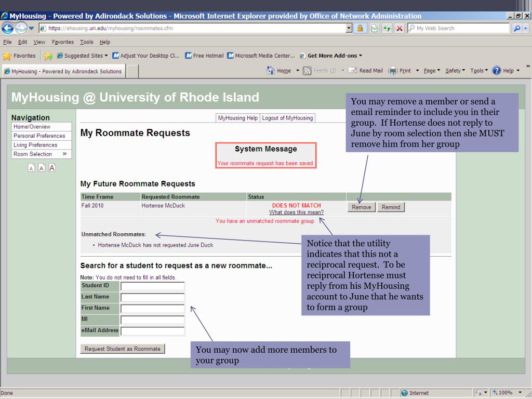Click the security lock icon by address bar
Image resolution: width=532 pixels, height=399 pixels.
tap(360, 28)
